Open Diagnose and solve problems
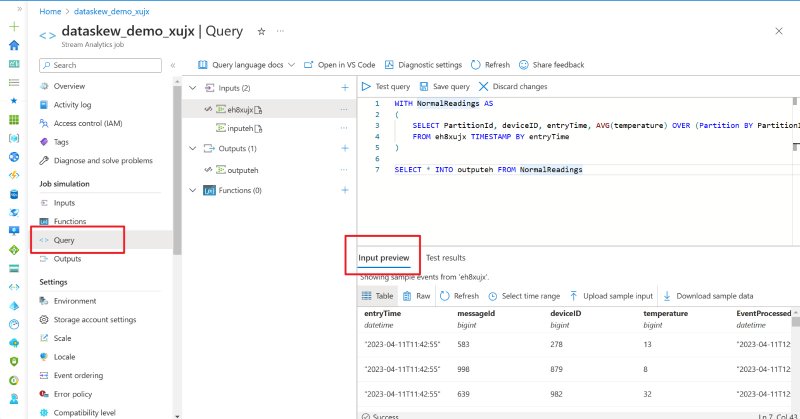The image size is (800, 419). tap(103, 161)
